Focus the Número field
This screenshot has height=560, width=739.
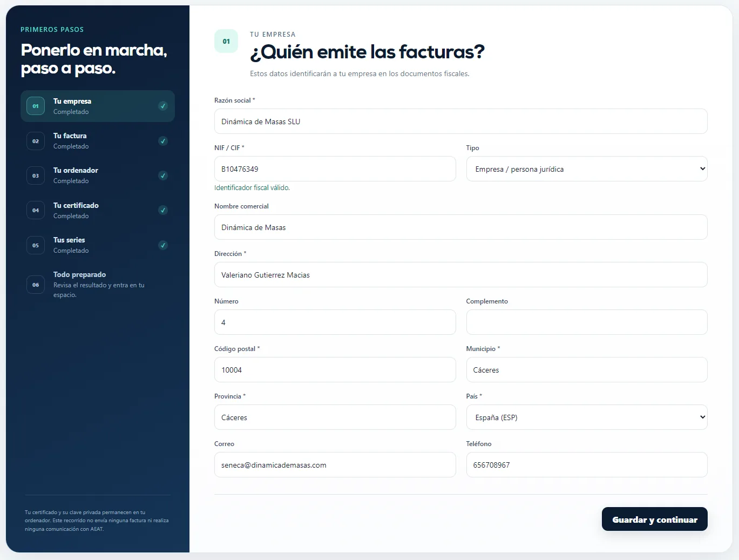coord(335,322)
